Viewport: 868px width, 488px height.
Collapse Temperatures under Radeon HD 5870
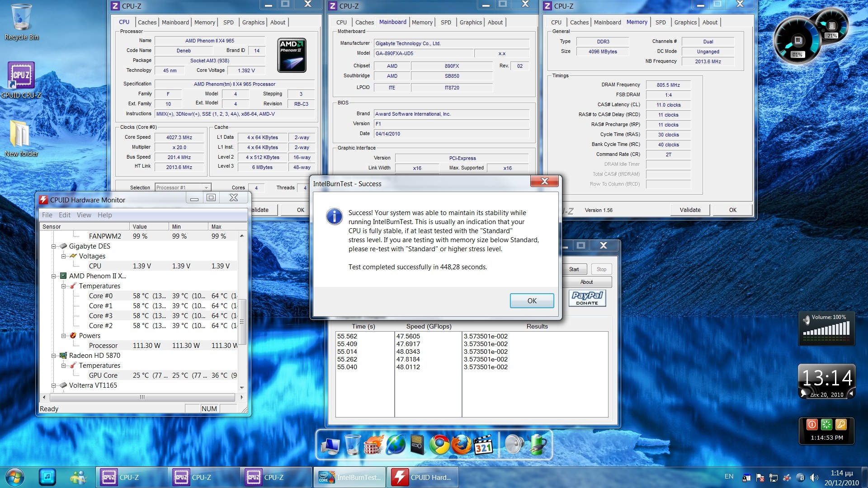click(63, 366)
